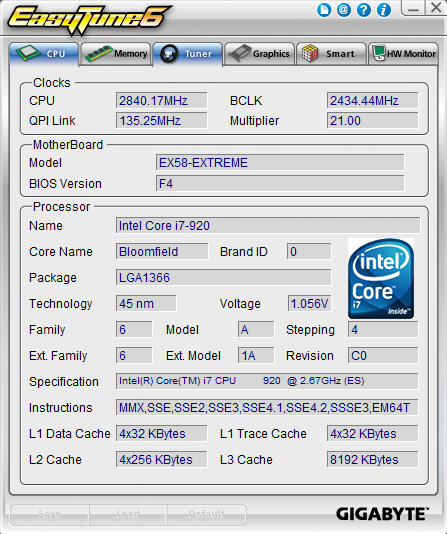Click the 'BIOS Version' label
This screenshot has height=534, width=447.
[65, 184]
